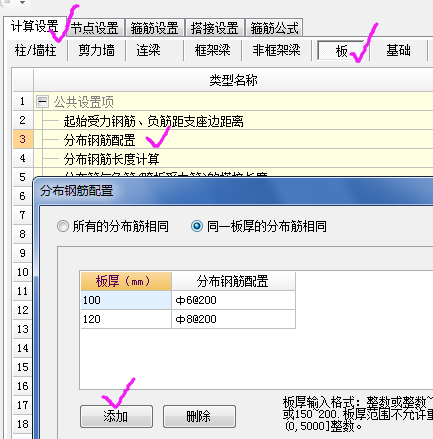Click row number 18 header
Screen dimensions: 433x439
pos(23,424)
